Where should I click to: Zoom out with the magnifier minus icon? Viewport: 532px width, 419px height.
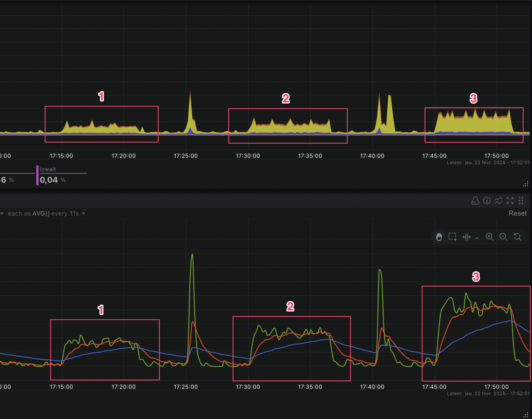point(503,237)
